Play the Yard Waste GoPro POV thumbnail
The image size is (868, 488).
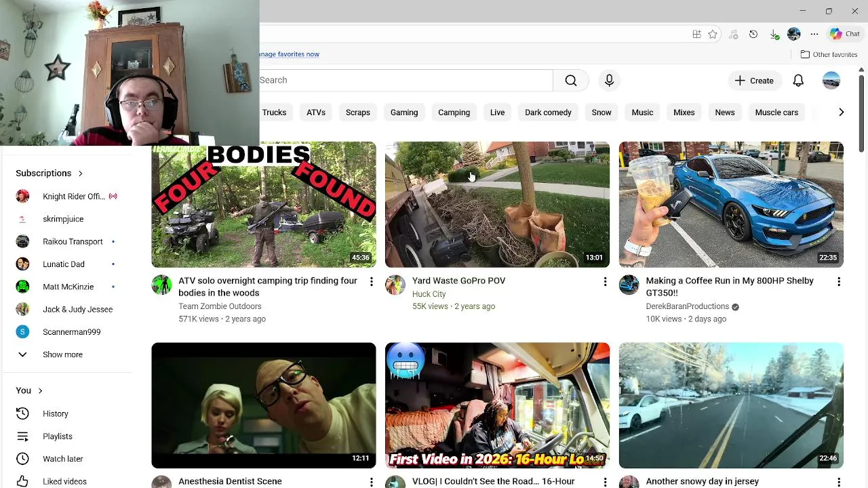coord(497,205)
